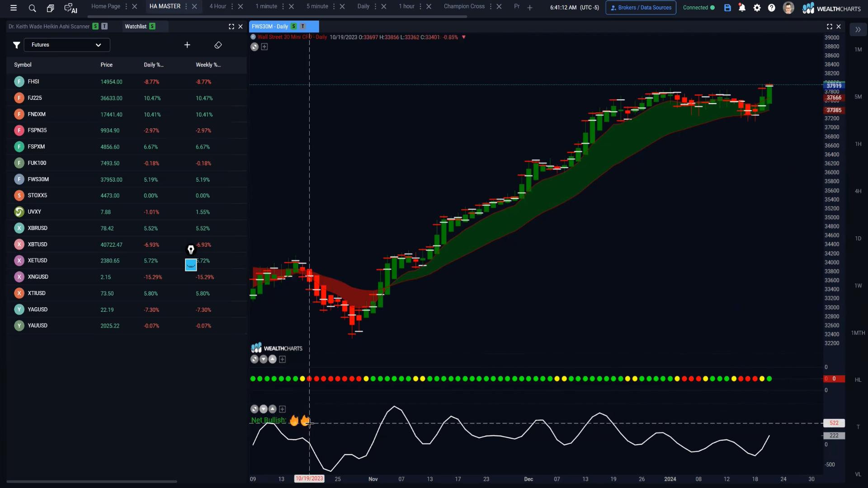Click the S badge on FWS30M chart tab
Screen dimensions: 868x488
pyautogui.click(x=294, y=26)
